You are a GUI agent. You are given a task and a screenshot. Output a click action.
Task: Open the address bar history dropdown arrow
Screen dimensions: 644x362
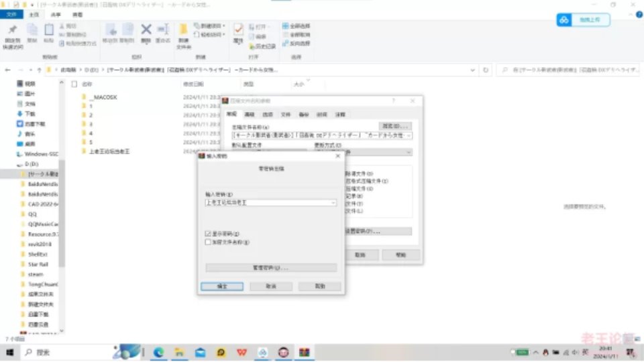coord(472,70)
